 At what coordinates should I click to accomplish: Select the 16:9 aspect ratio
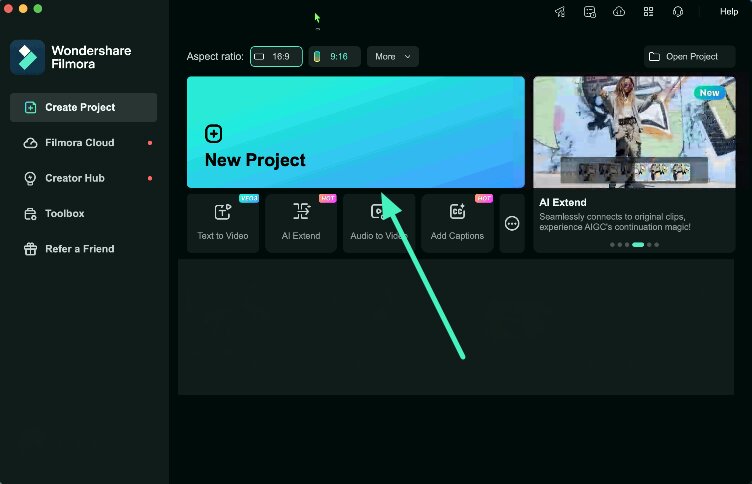(x=276, y=57)
